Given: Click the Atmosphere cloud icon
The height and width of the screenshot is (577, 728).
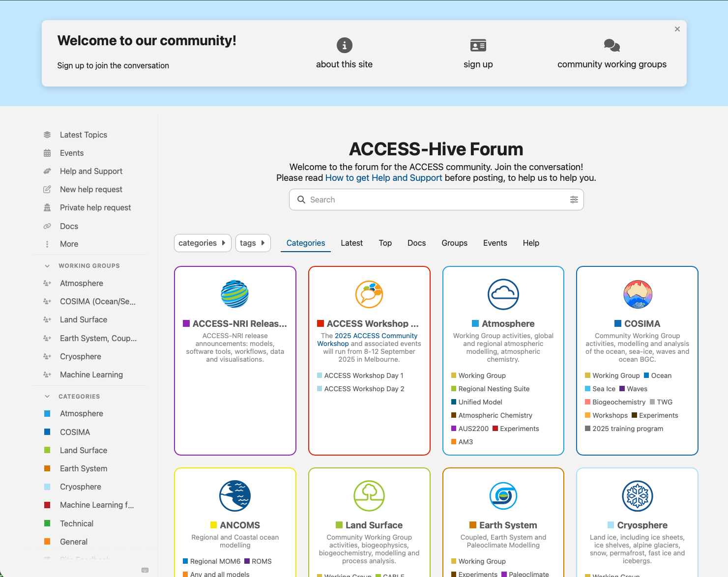Looking at the screenshot, I should [x=503, y=294].
